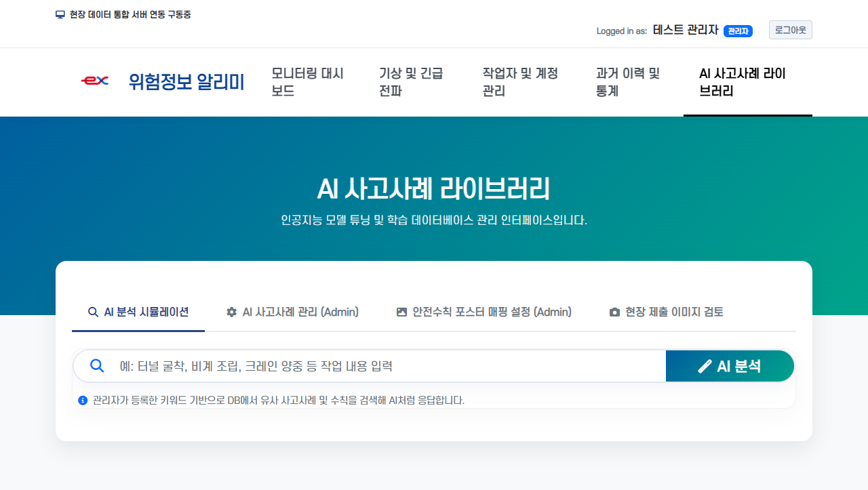Image resolution: width=868 pixels, height=490 pixels.
Task: Click the info icon under search box
Action: pyautogui.click(x=83, y=401)
